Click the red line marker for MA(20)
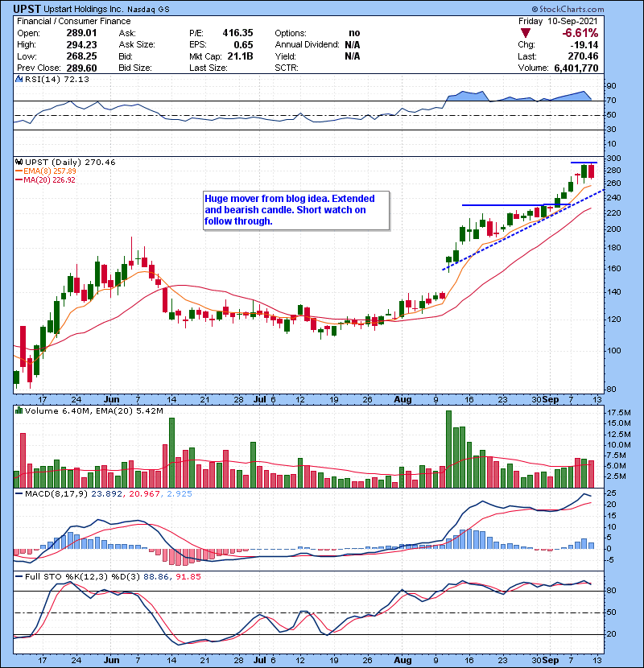This screenshot has width=644, height=668. (19, 179)
